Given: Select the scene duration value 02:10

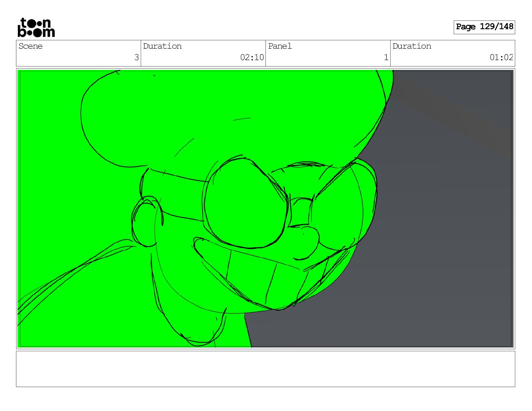Looking at the screenshot, I should pos(252,57).
